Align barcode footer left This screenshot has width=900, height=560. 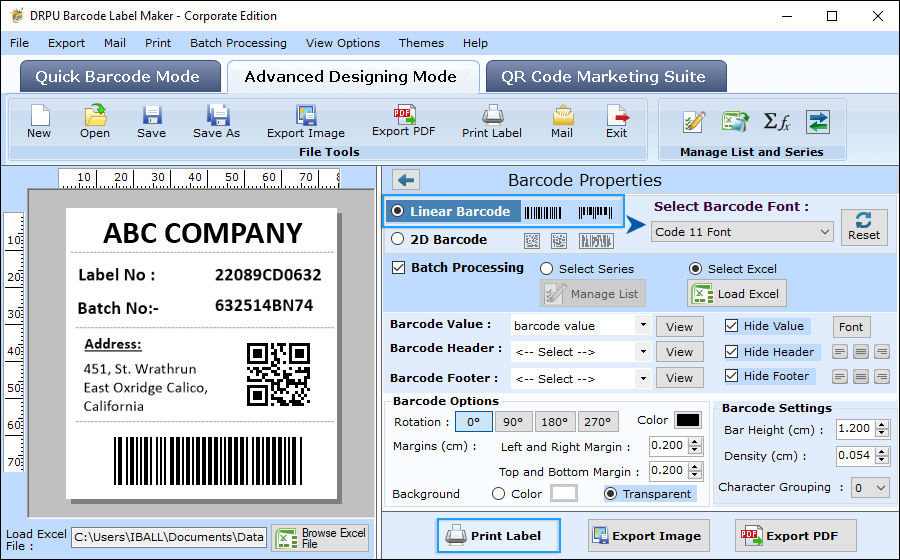[840, 376]
